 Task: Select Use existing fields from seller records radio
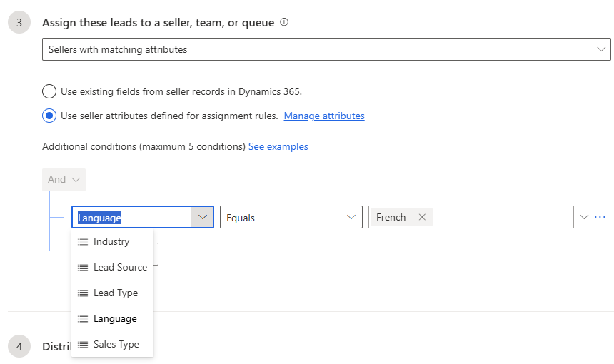(49, 91)
